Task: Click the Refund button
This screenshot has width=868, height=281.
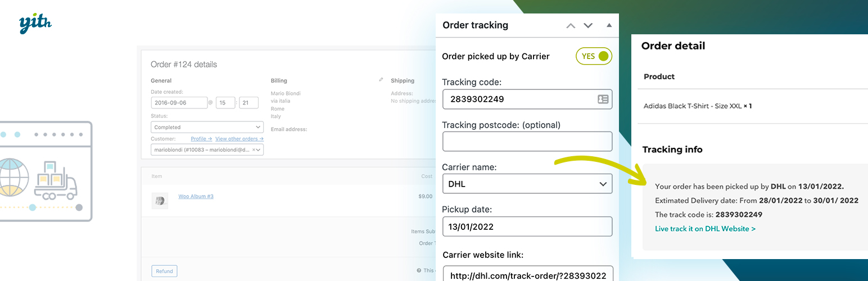Action: (x=164, y=271)
